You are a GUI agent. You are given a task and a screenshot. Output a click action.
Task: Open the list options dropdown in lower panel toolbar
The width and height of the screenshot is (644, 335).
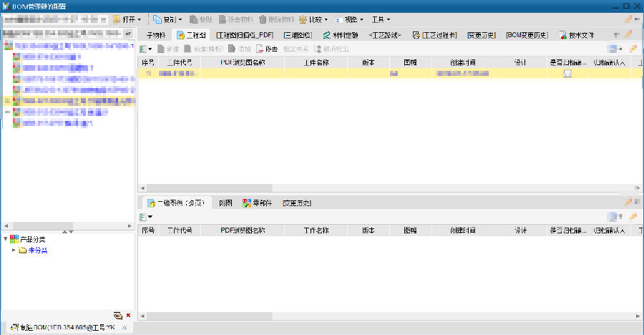click(145, 217)
